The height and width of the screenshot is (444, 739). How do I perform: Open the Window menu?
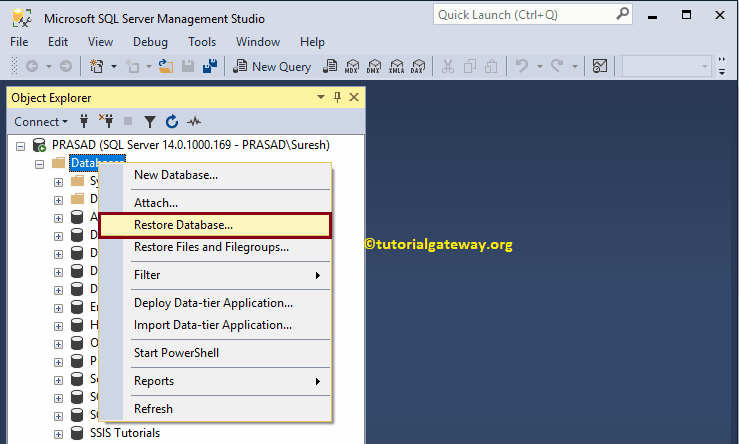258,42
